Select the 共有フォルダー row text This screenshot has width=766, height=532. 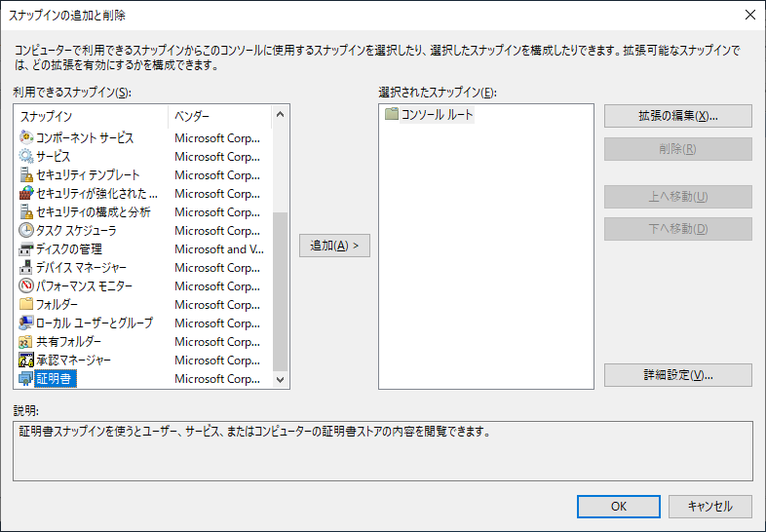point(68,341)
